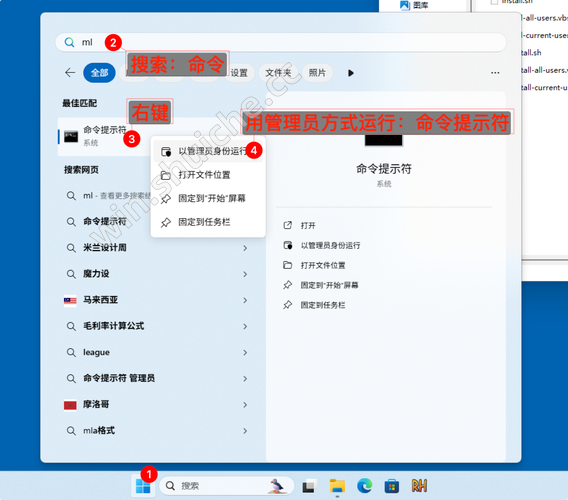568x500 pixels.
Task: Open Microsoft Store from the taskbar
Action: [392, 486]
